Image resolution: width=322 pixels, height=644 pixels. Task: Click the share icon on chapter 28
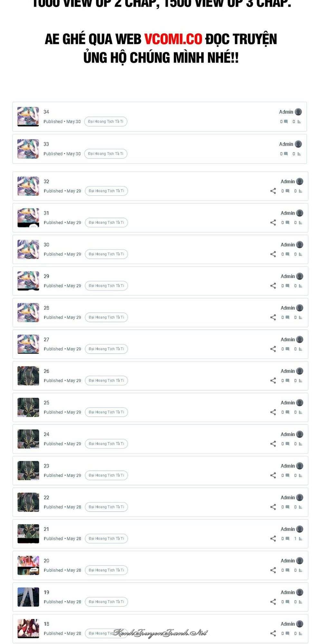point(273,317)
